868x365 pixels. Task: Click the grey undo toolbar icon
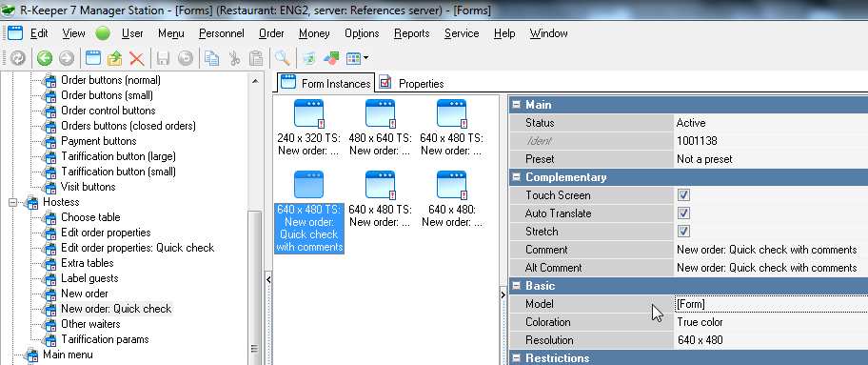point(185,58)
